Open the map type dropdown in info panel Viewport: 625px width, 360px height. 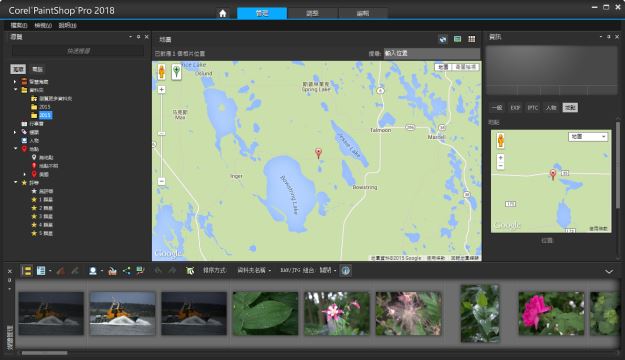588,137
